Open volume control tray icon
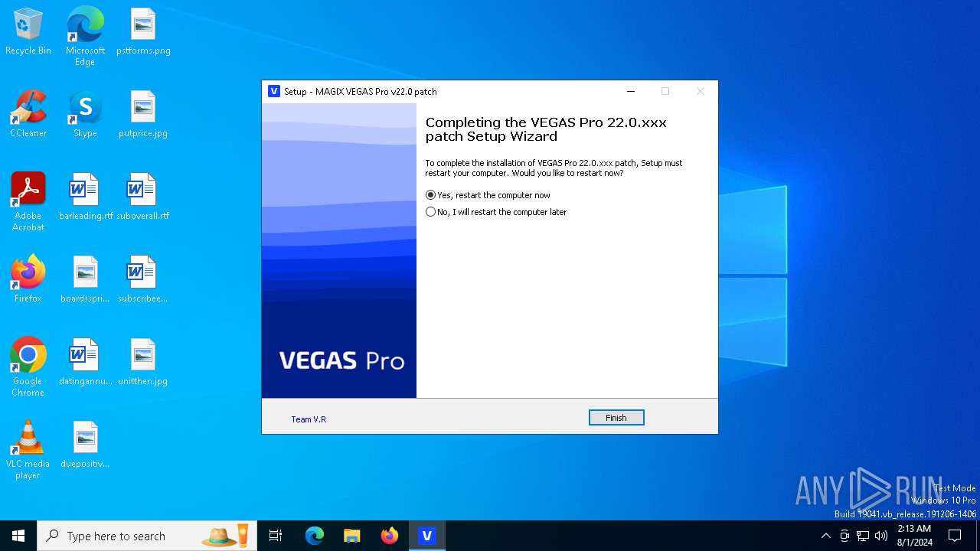The image size is (980, 551). (881, 536)
